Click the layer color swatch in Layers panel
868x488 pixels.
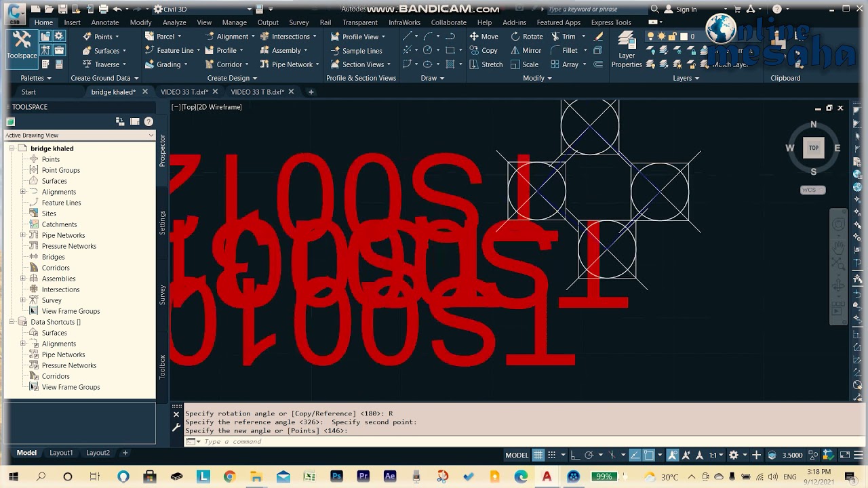click(x=684, y=37)
